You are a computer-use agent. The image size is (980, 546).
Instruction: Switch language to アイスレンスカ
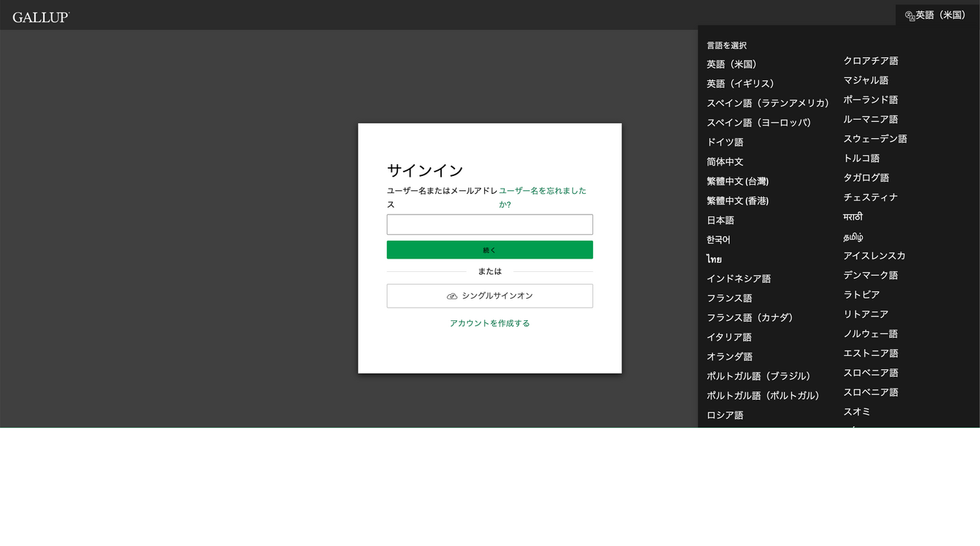point(875,256)
